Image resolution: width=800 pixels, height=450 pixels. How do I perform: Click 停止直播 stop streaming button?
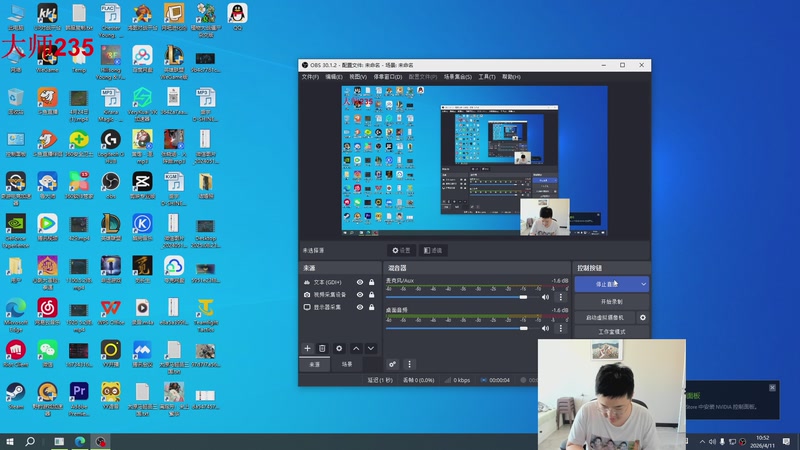pyautogui.click(x=607, y=284)
